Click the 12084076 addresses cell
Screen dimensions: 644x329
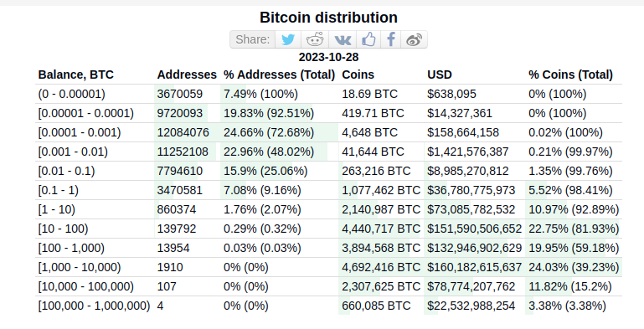click(183, 132)
